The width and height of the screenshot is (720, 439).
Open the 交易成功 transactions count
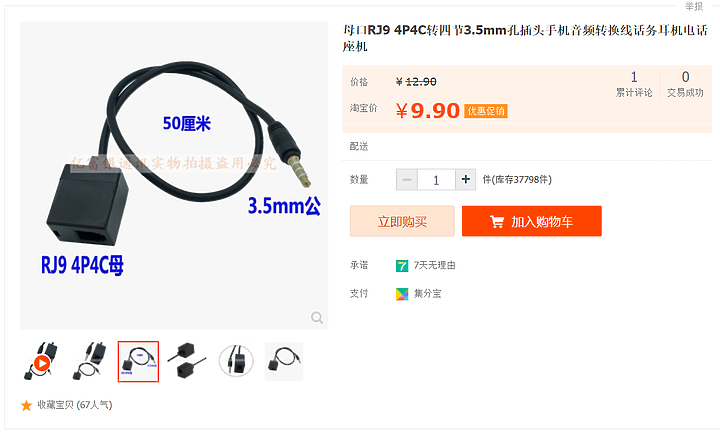click(685, 84)
